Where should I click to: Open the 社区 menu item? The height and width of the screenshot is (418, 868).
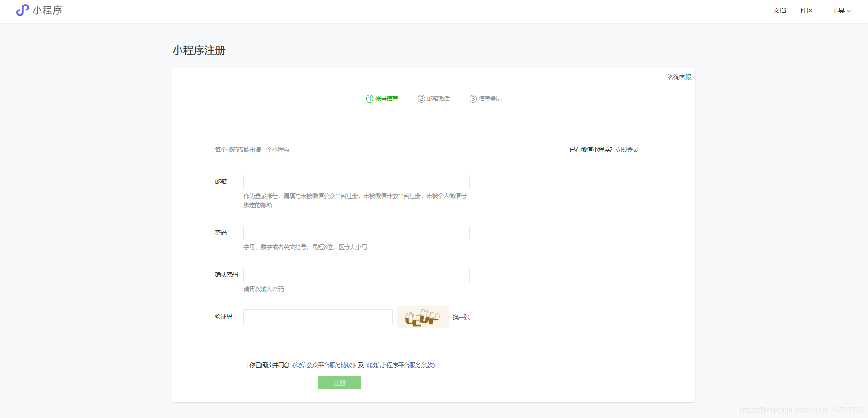tap(807, 10)
